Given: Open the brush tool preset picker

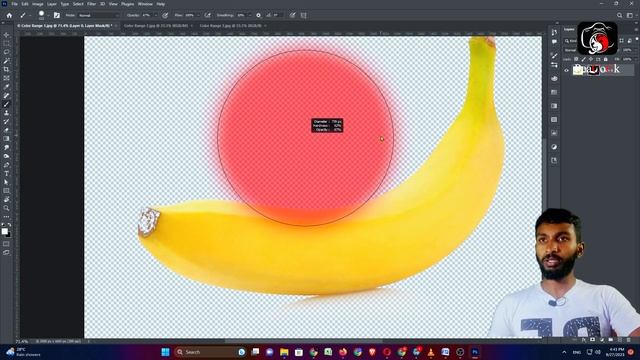Looking at the screenshot, I should [24, 15].
